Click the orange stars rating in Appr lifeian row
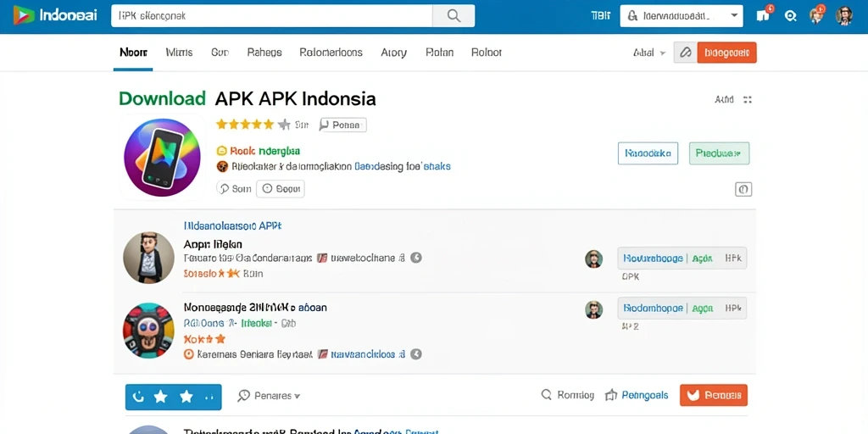Image resolution: width=868 pixels, height=434 pixels. [211, 274]
